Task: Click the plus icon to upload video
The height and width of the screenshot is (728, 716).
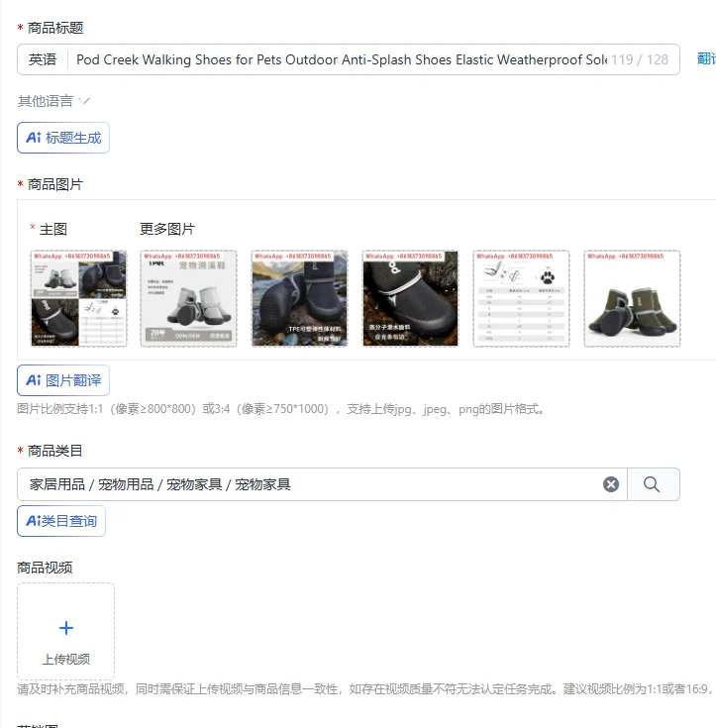Action: point(66,628)
